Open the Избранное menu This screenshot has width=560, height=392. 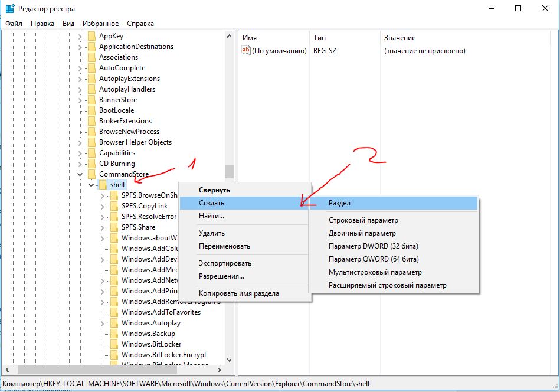coord(100,24)
